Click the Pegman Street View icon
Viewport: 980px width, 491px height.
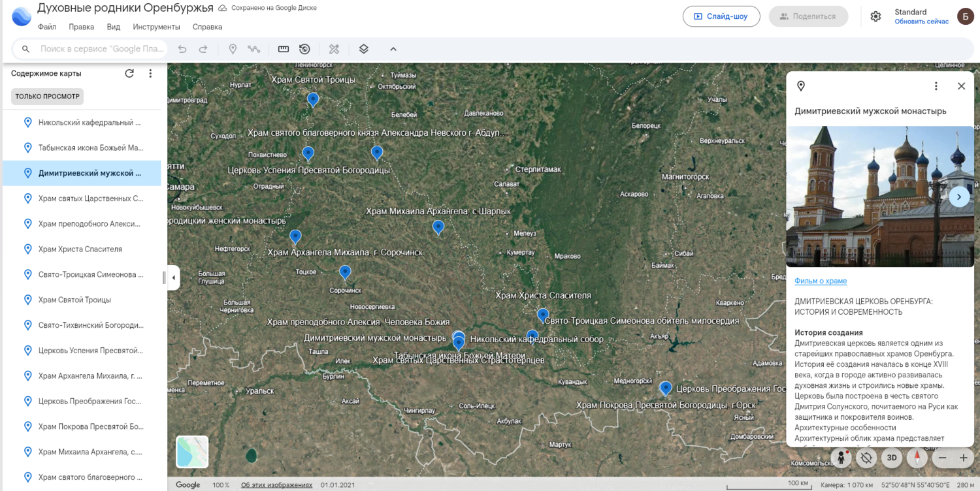pyautogui.click(x=841, y=458)
